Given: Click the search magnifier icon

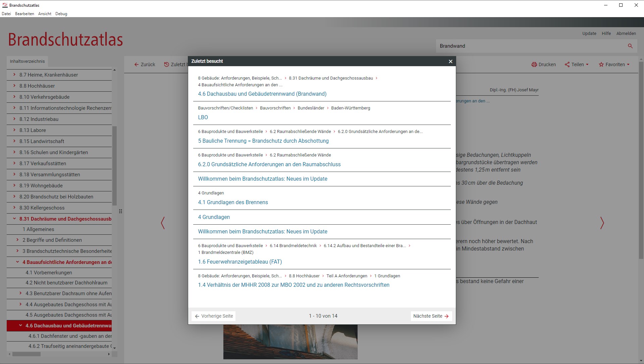Looking at the screenshot, I should pos(630,46).
